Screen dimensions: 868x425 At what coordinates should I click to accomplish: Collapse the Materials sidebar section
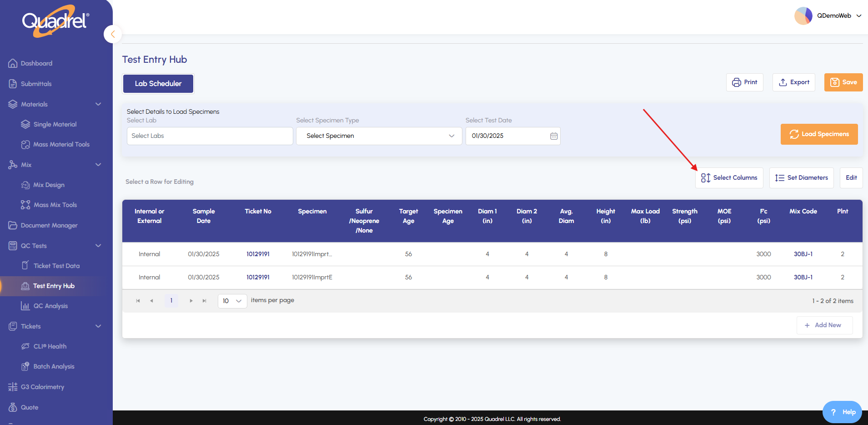(98, 104)
